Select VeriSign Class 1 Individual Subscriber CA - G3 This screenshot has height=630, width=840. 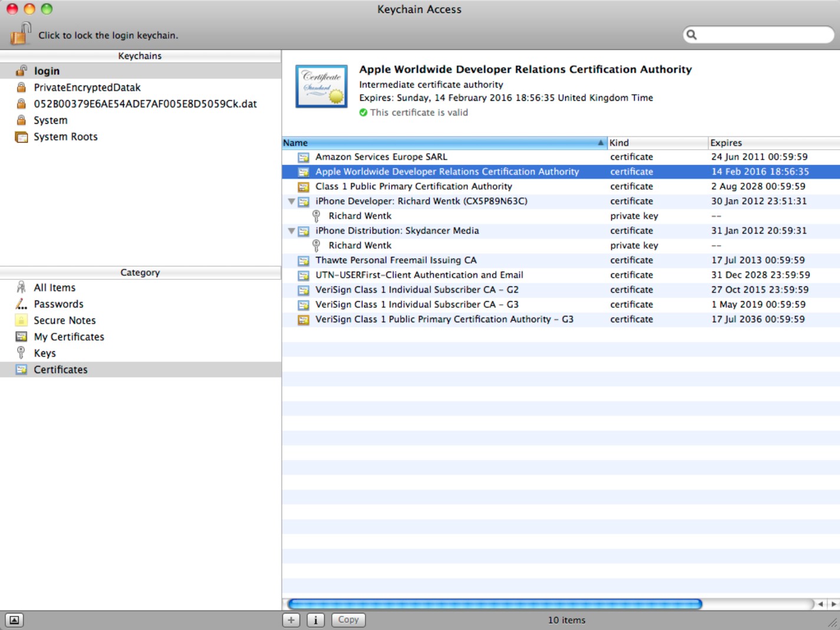pos(561,304)
